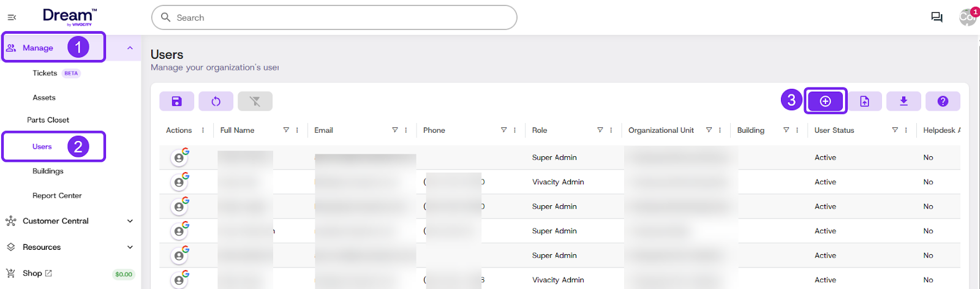Open the Role column menu

tap(611, 130)
